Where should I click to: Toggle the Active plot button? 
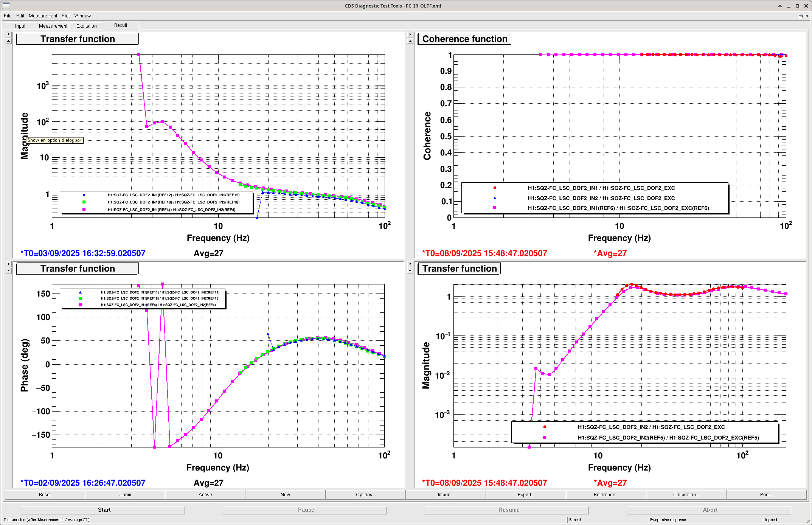coord(205,495)
